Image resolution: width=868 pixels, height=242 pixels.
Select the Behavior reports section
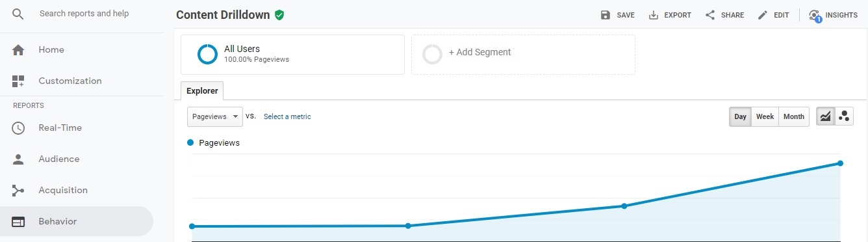point(77,222)
